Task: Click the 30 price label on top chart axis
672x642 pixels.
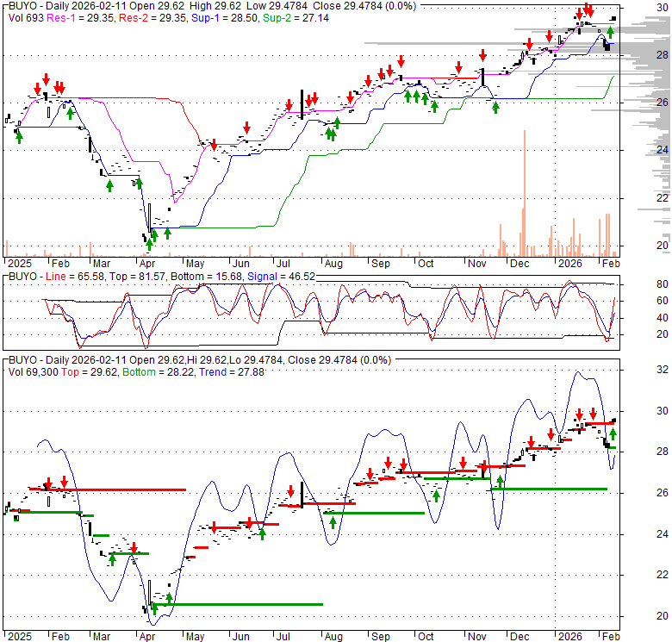Action: click(x=663, y=8)
